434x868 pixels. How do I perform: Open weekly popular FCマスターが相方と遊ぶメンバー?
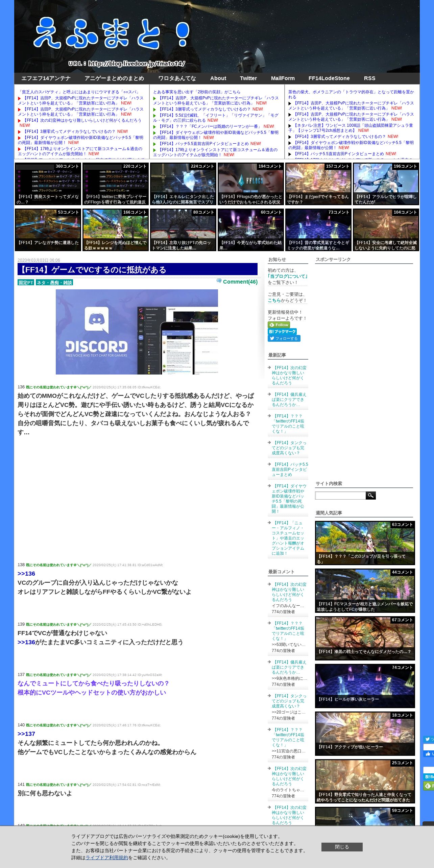[x=365, y=590]
